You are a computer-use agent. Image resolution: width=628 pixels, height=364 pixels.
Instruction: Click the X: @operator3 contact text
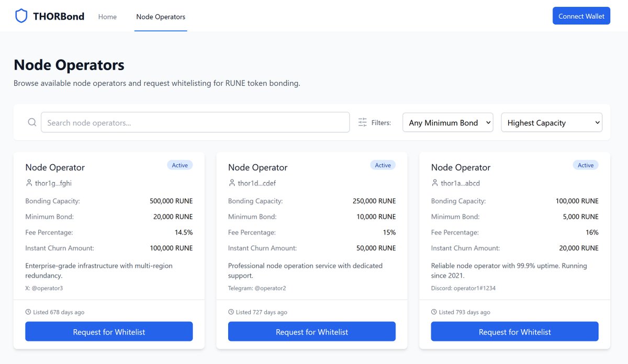44,288
